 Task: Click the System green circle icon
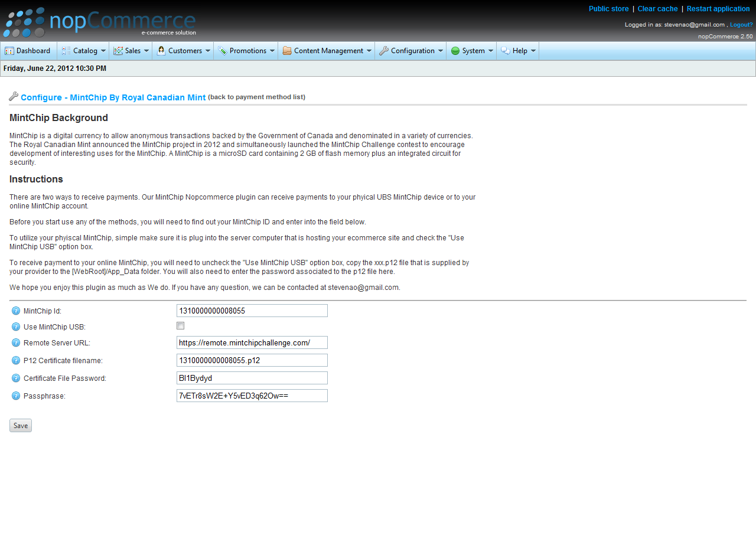tap(455, 51)
